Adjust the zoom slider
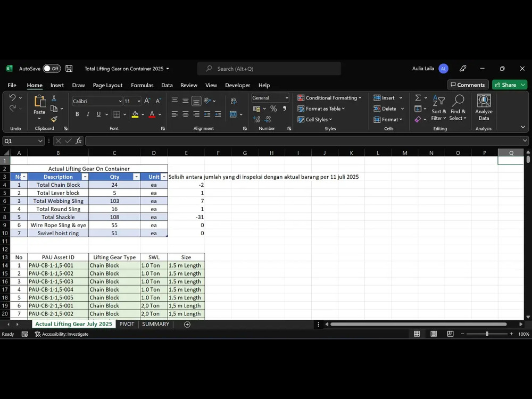Image resolution: width=532 pixels, height=399 pixels. pyautogui.click(x=487, y=334)
